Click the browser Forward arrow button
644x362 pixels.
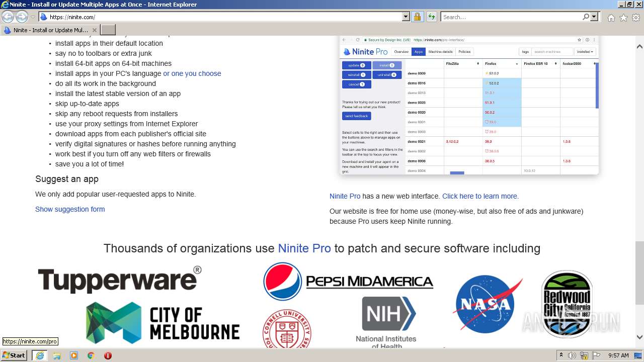click(x=22, y=17)
